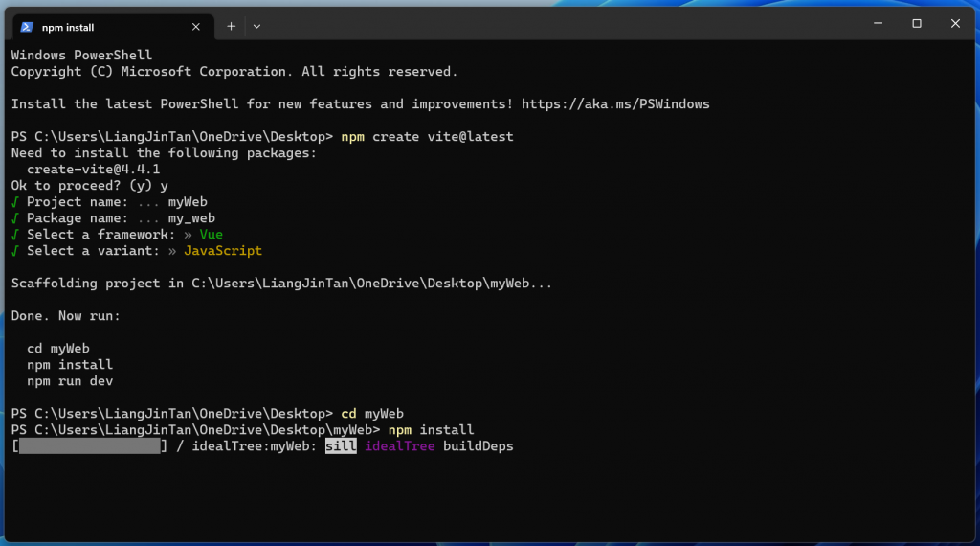The height and width of the screenshot is (546, 980).
Task: Click the 'Ok to proceed? (y) y' line
Action: 89,185
